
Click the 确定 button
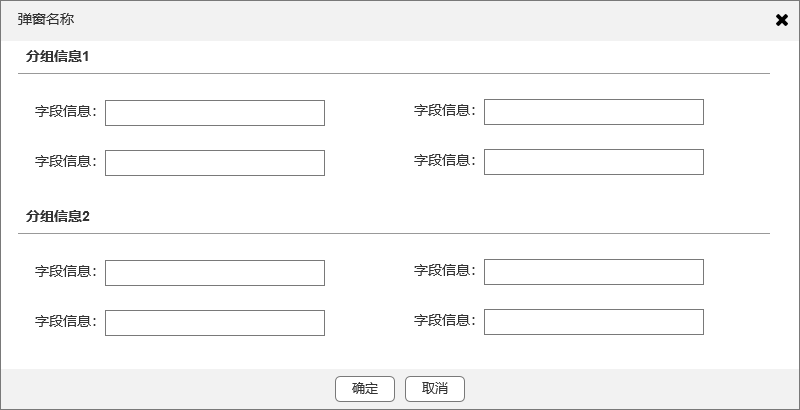click(x=365, y=389)
